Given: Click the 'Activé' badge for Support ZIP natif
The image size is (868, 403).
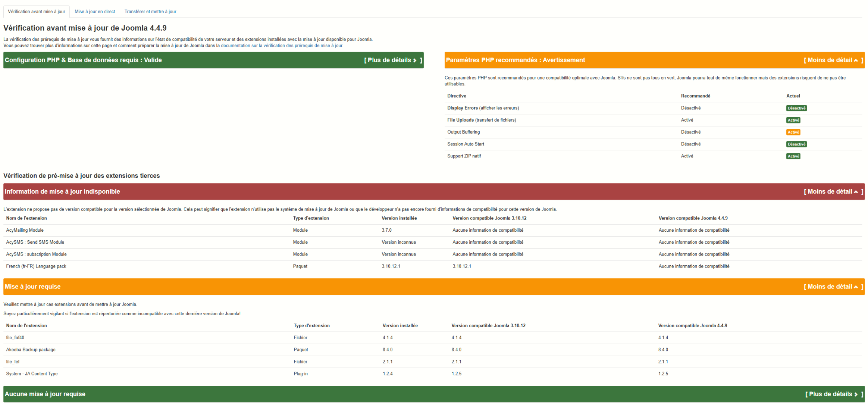Looking at the screenshot, I should point(793,156).
